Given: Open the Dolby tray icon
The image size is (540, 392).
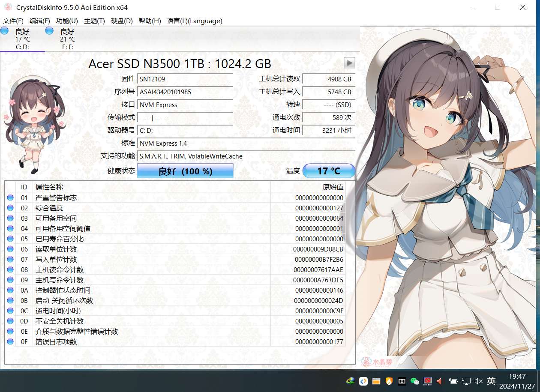Looking at the screenshot, I should coord(402,381).
